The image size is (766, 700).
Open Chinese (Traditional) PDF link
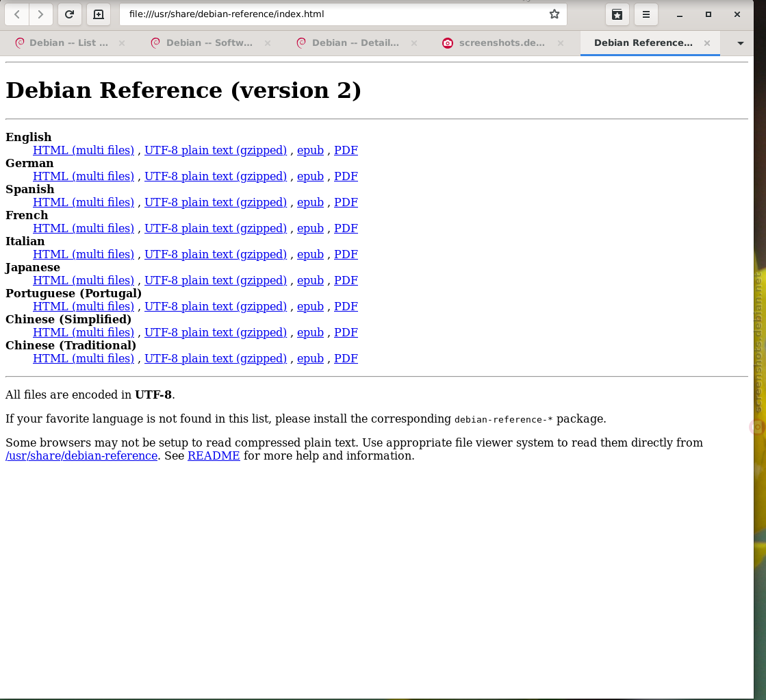tap(346, 358)
